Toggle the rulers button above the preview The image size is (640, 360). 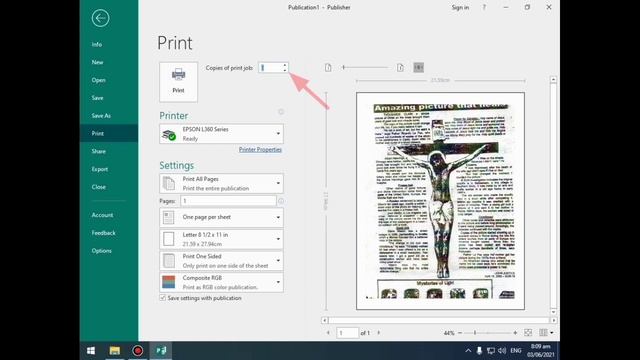pyautogui.click(x=418, y=67)
